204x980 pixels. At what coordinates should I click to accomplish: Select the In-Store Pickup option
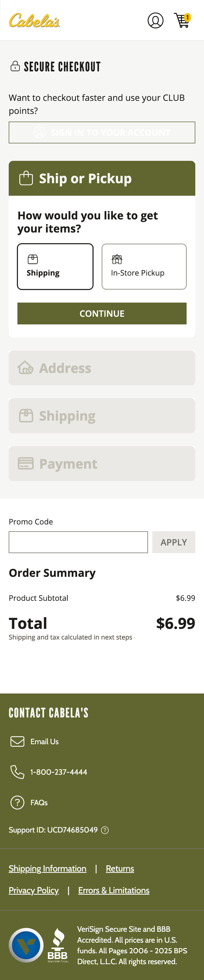pyautogui.click(x=144, y=266)
